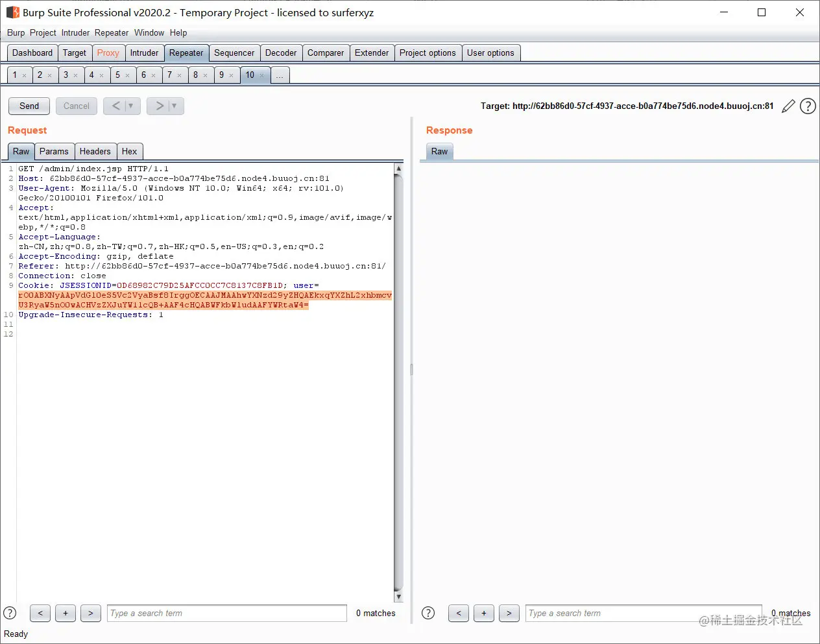
Task: Go forward in request history
Action: (x=160, y=106)
